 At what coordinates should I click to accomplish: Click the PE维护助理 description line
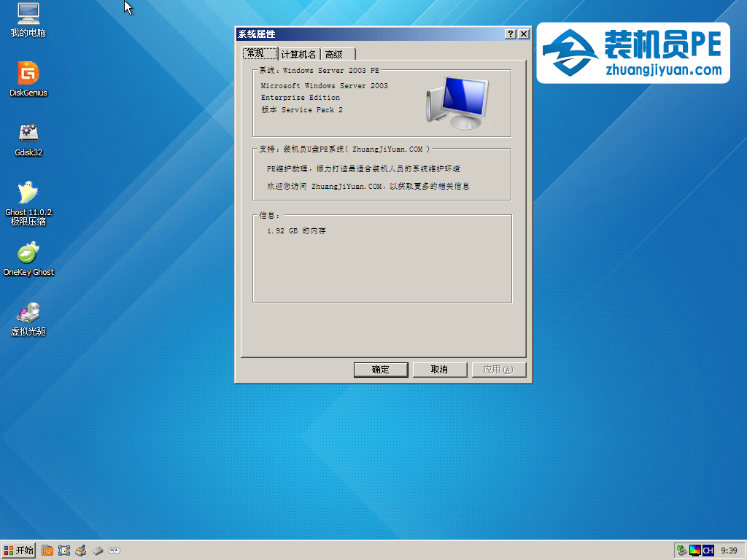click(x=363, y=168)
